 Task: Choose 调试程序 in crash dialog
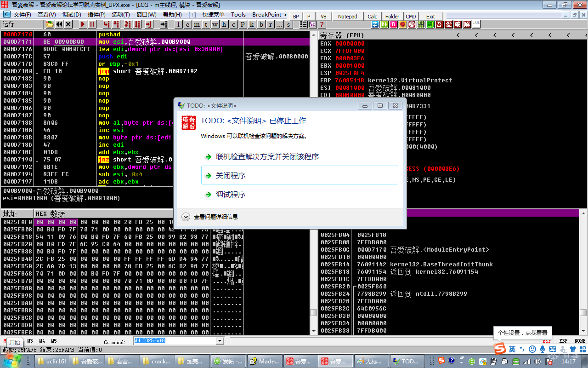point(300,195)
